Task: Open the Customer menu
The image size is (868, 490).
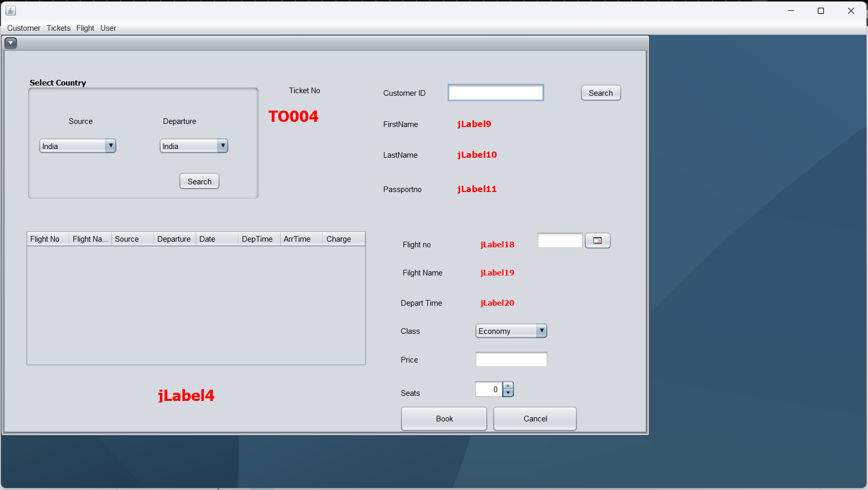Action: [x=23, y=28]
